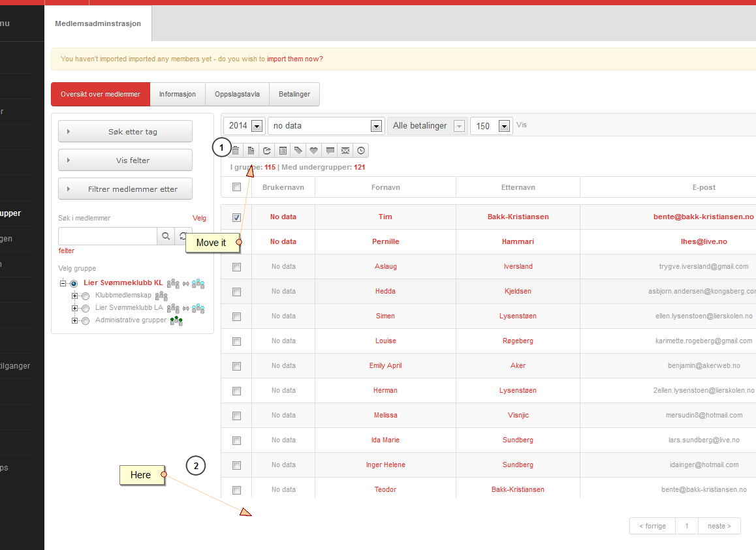Expand the Administrative grupper tree node
This screenshot has height=550, width=756.
[74, 320]
